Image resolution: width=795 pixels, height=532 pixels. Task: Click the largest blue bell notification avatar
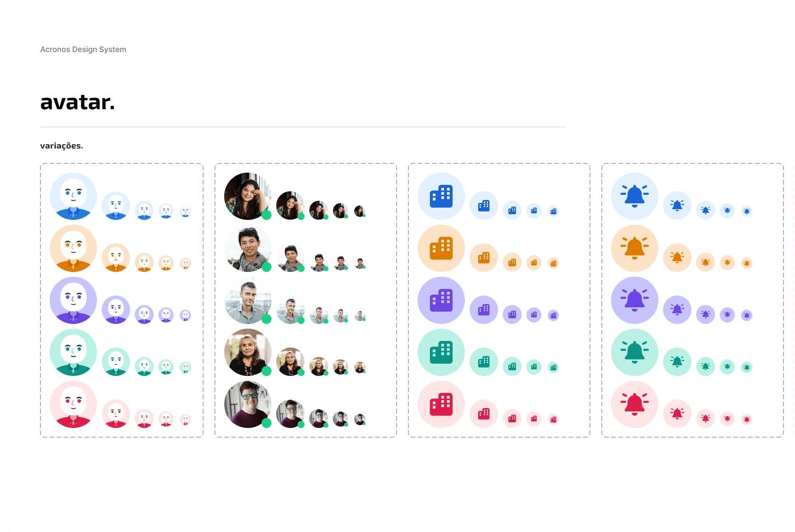pos(635,196)
